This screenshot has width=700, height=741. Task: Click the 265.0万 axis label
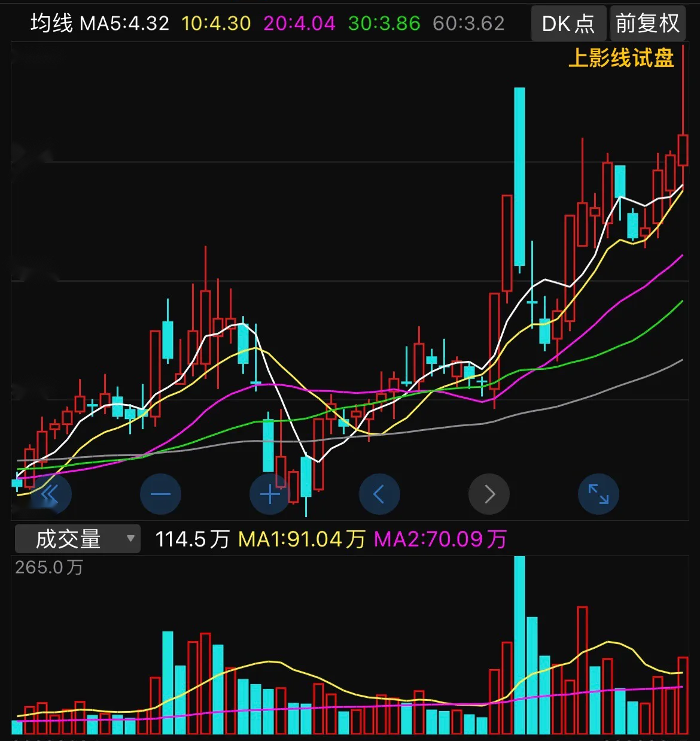[47, 567]
